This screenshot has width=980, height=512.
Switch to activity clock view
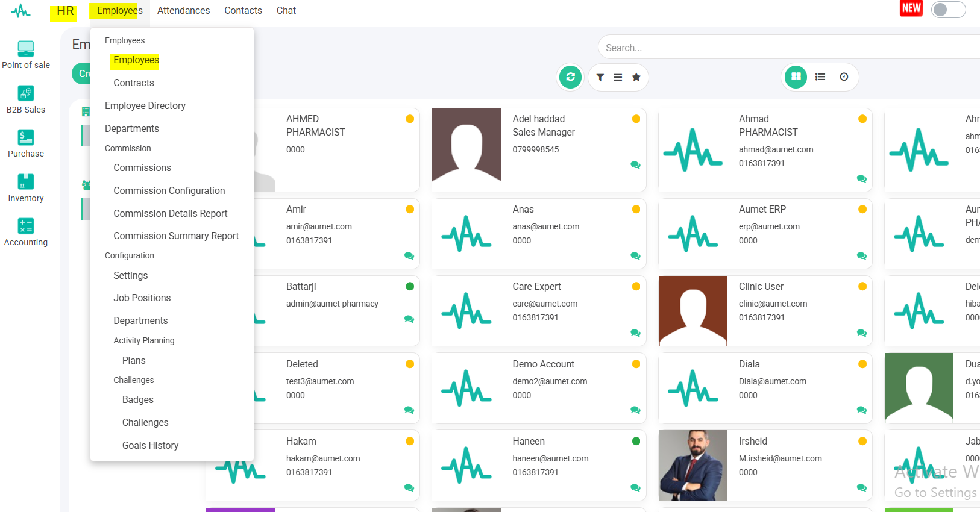[844, 76]
